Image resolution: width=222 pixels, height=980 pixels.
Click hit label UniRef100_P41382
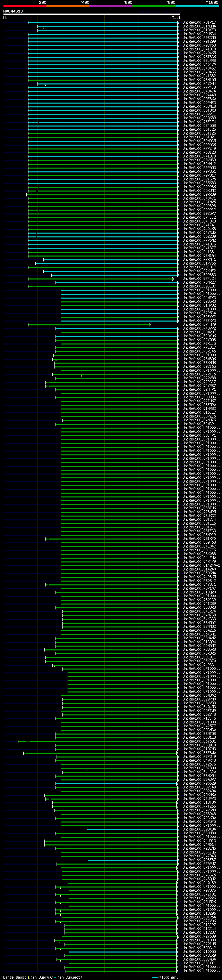pos(199,76)
